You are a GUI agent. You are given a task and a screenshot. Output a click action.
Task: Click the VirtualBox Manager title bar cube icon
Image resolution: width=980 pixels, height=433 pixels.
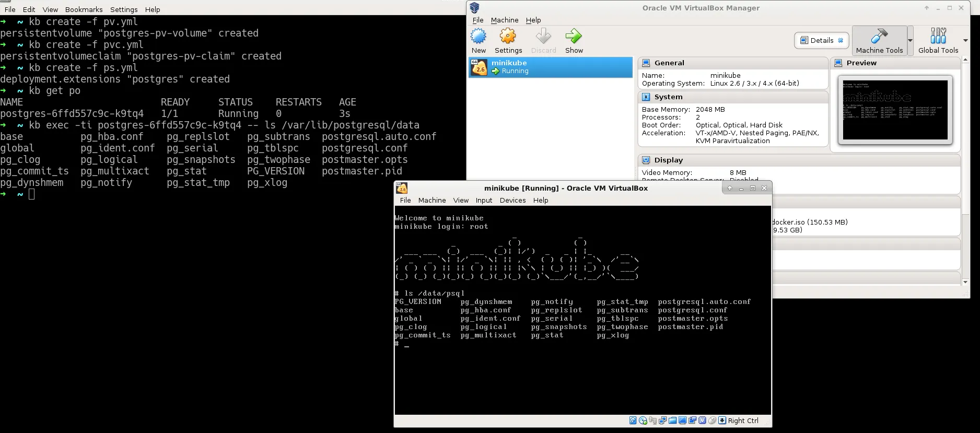point(474,8)
